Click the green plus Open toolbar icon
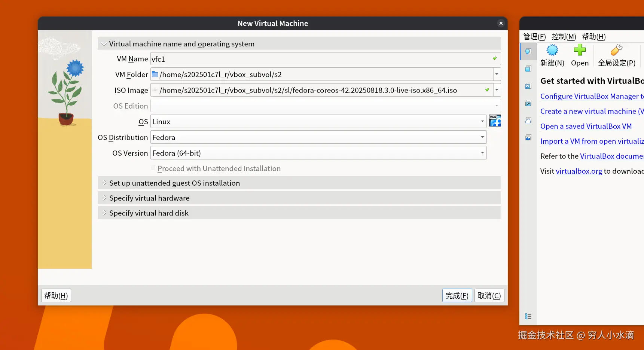 point(580,50)
